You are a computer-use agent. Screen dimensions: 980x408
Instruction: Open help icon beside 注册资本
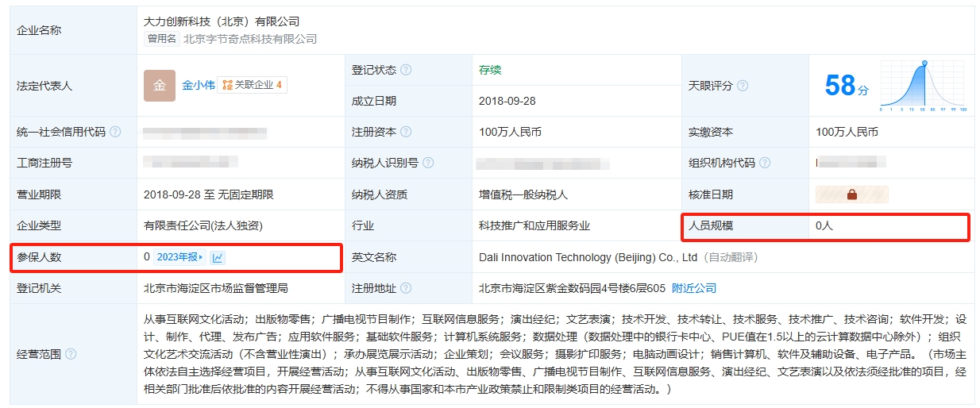(x=406, y=132)
